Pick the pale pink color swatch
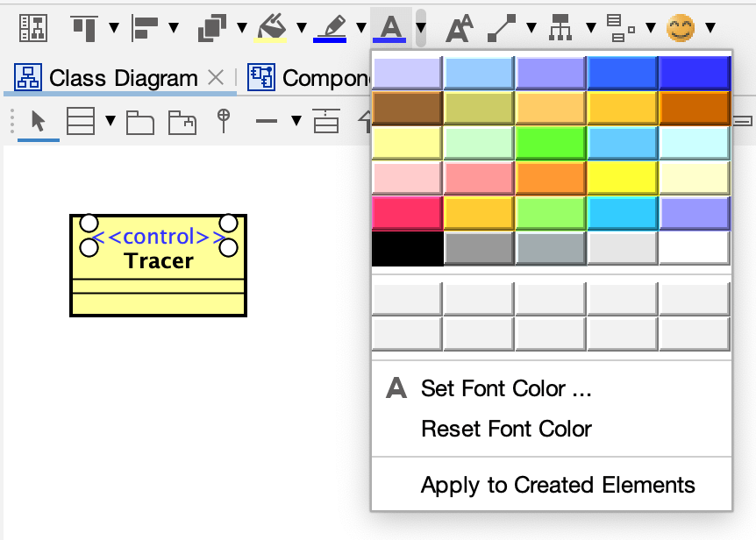 pyautogui.click(x=408, y=178)
